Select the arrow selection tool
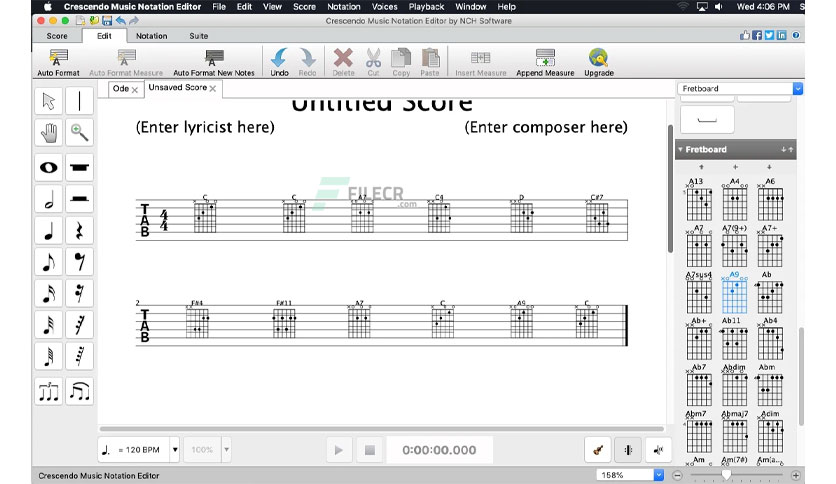The image size is (836, 484). click(x=49, y=101)
